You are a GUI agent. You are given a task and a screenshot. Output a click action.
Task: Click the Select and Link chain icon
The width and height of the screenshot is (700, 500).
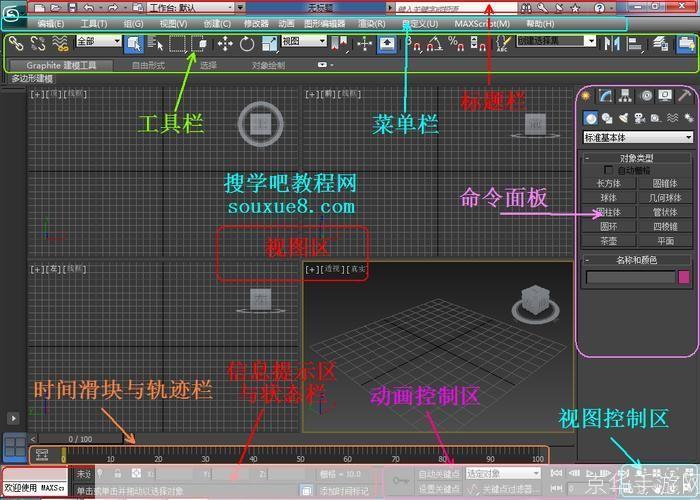tap(16, 43)
